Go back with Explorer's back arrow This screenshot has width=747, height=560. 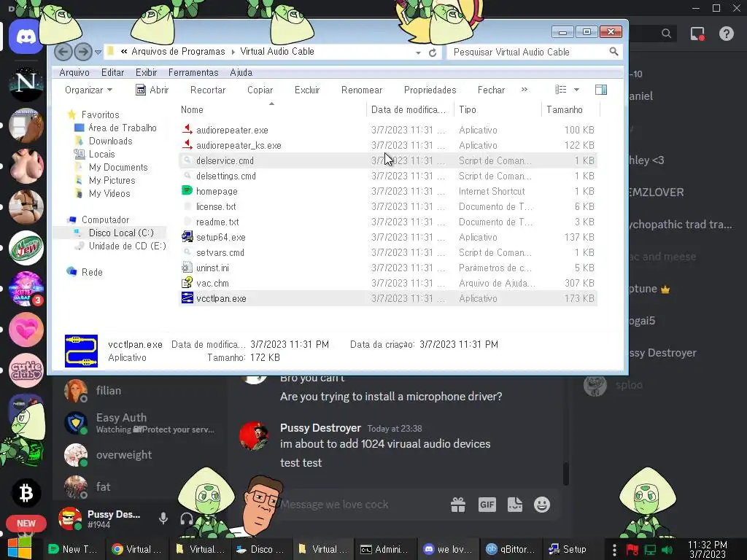click(x=63, y=52)
